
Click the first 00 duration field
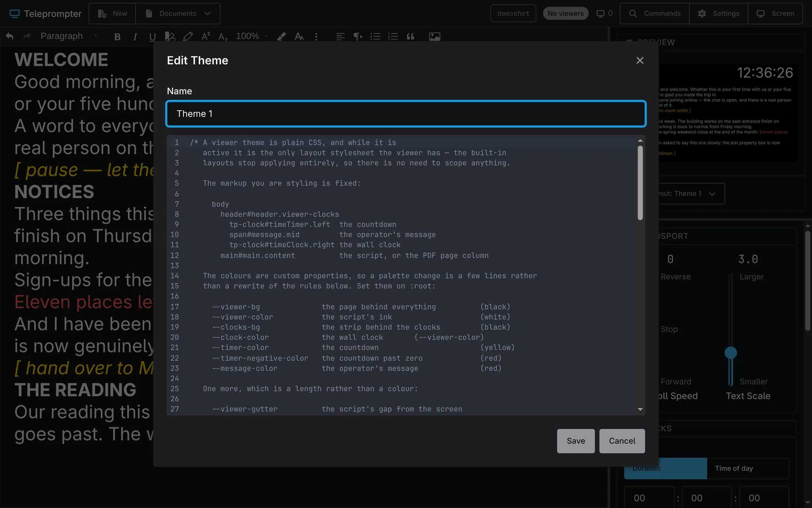[x=649, y=498]
